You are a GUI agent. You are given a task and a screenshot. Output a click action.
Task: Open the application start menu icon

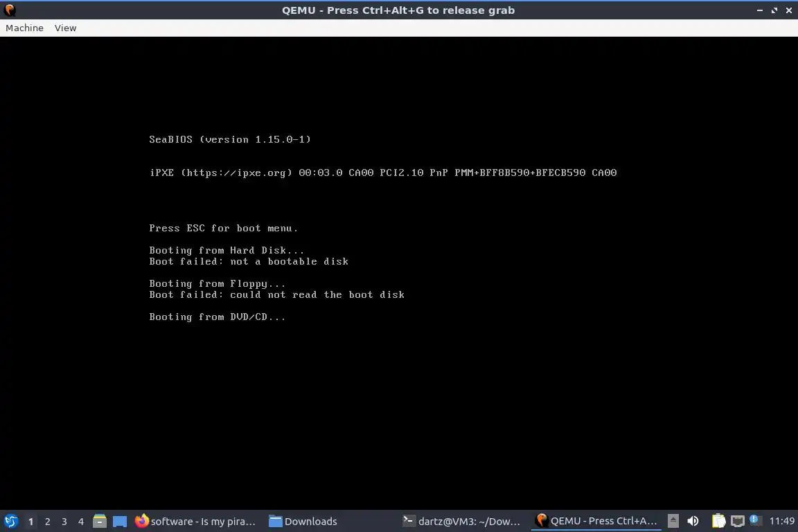point(10,522)
